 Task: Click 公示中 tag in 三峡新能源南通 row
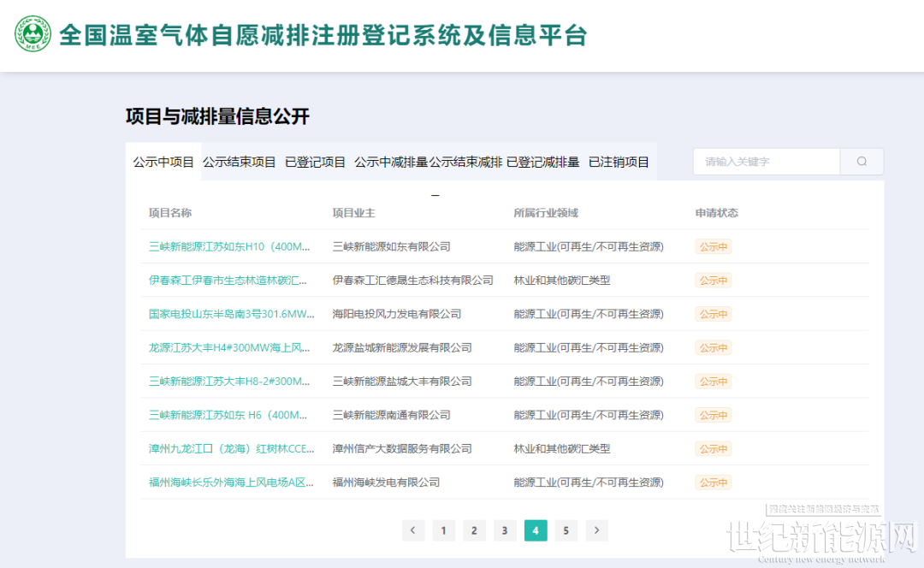pos(714,415)
